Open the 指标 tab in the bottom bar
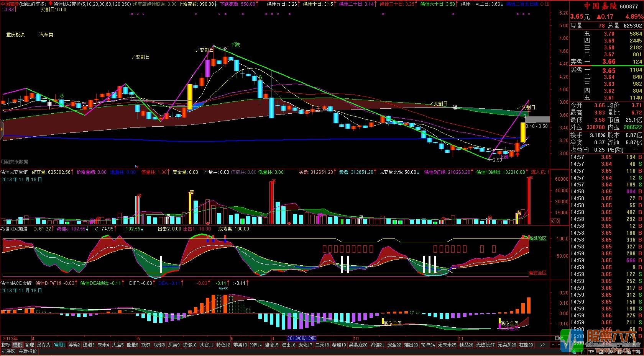The width and height of the screenshot is (644, 356). (x=6, y=345)
